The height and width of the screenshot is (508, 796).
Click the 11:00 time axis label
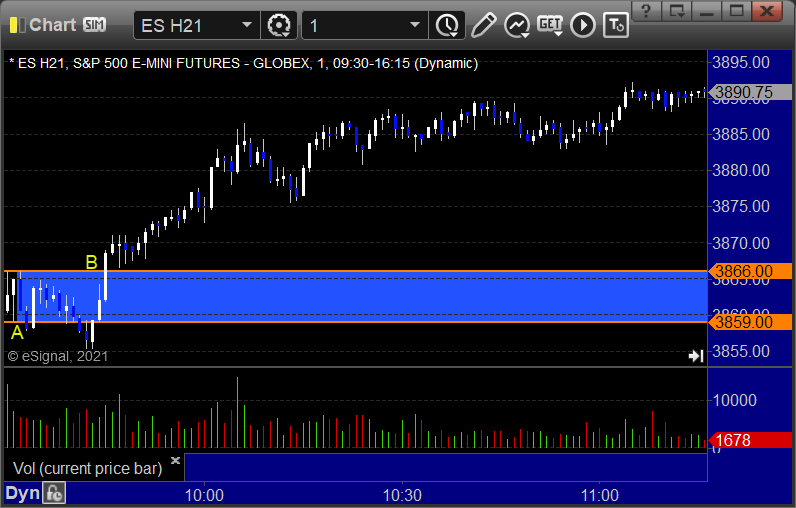click(x=600, y=495)
